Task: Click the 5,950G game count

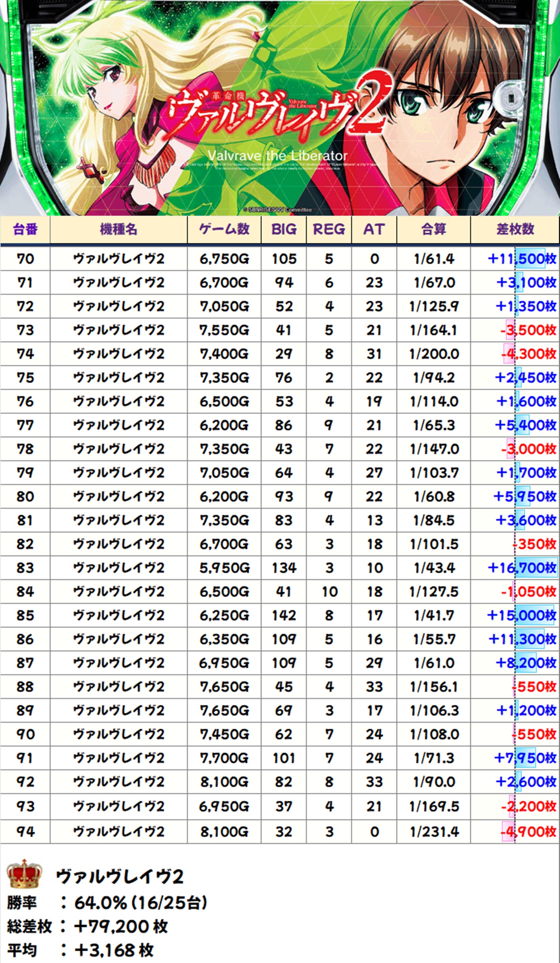Action: 224,568
